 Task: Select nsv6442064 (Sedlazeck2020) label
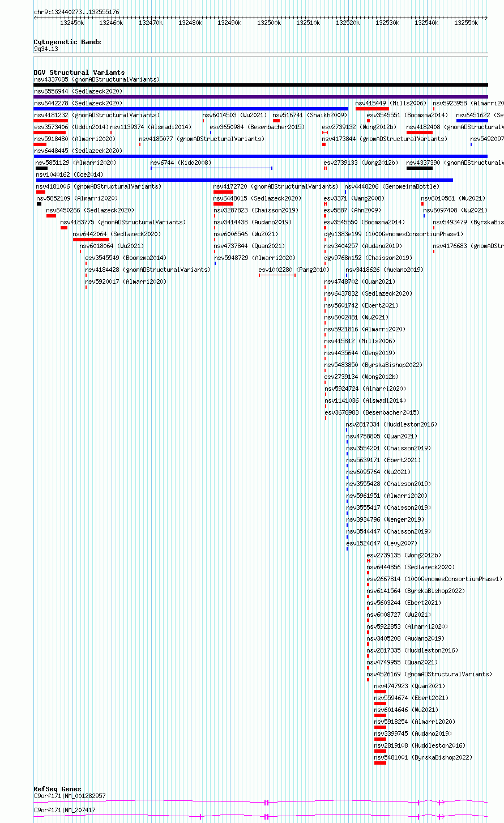coord(117,234)
